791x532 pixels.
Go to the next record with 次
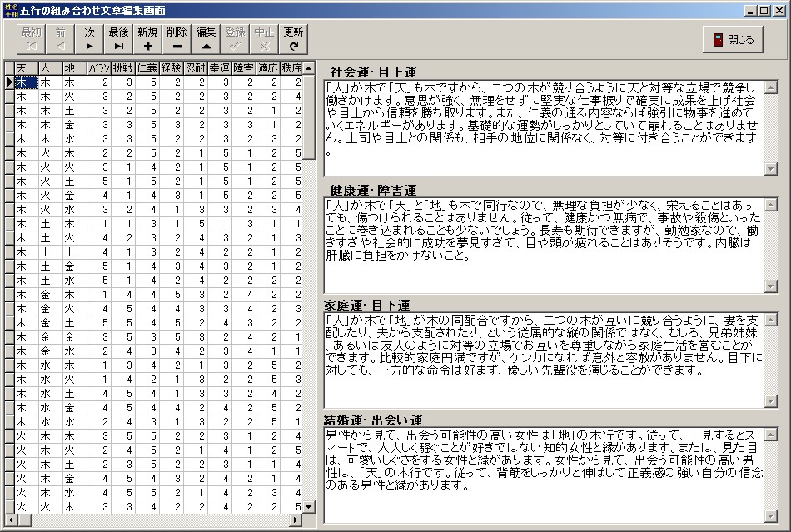[x=89, y=39]
